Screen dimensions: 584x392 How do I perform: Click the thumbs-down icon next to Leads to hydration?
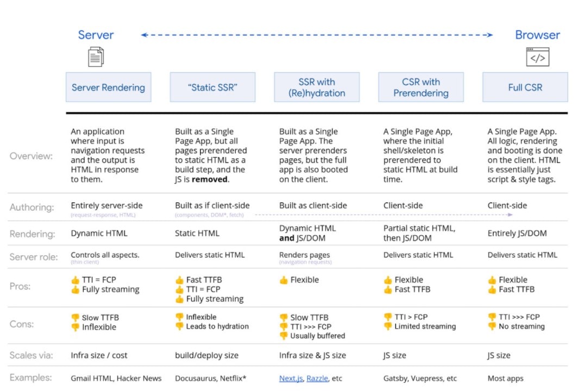[179, 326]
